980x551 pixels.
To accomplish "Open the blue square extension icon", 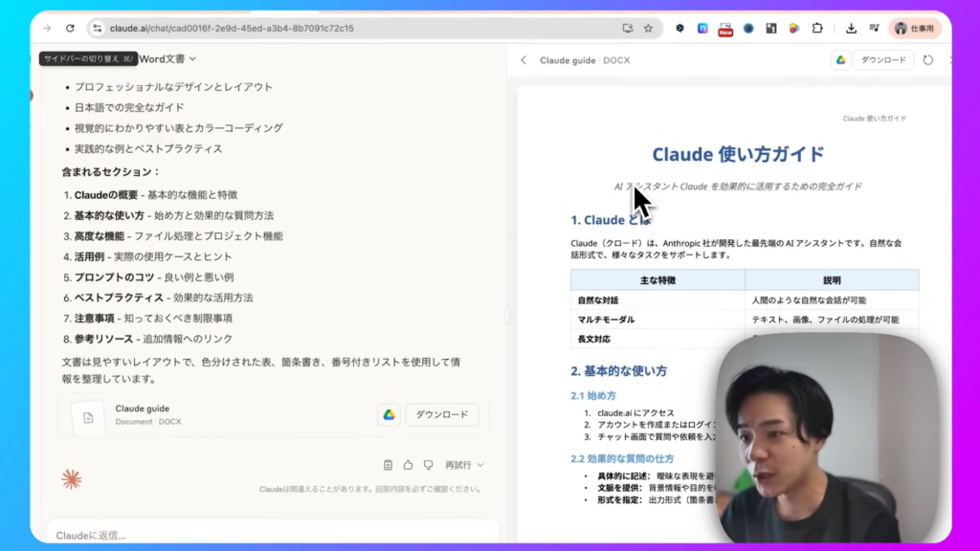I will click(x=702, y=28).
